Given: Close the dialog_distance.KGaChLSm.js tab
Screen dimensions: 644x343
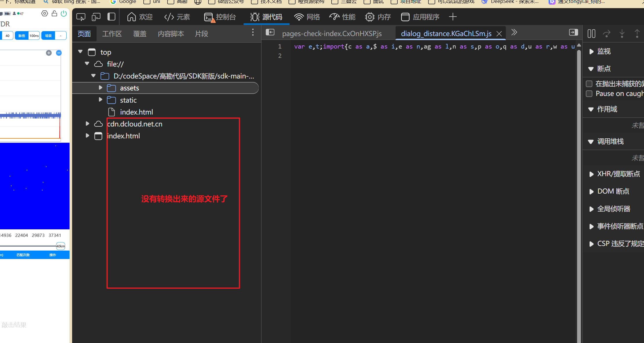Looking at the screenshot, I should click(x=499, y=34).
